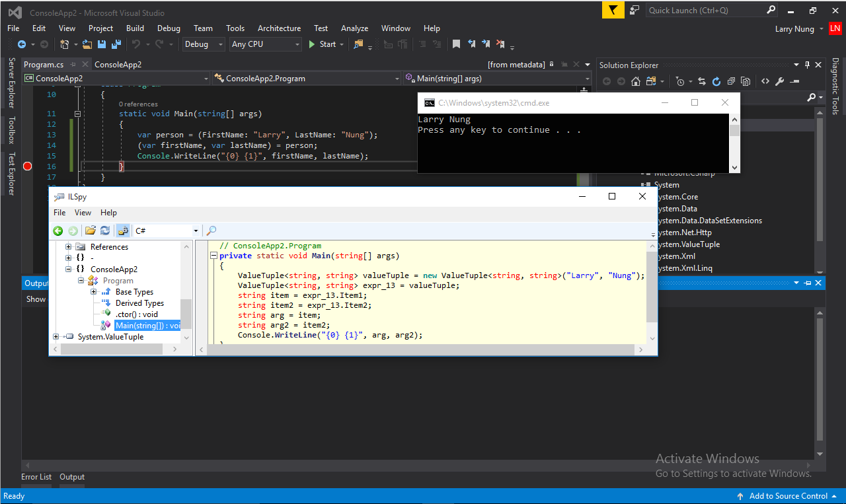Click View Code icon in Solution Explorer
The image size is (846, 504).
tap(765, 81)
